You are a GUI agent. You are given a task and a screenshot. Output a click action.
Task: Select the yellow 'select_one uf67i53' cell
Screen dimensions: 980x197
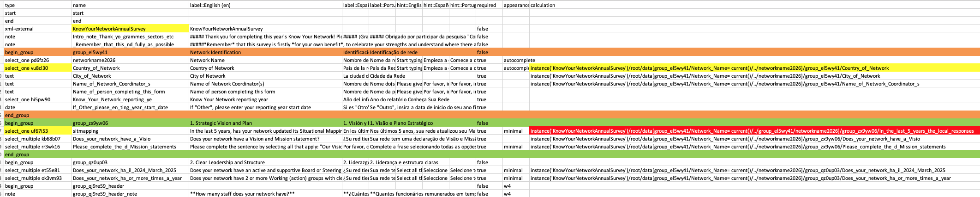coord(37,131)
